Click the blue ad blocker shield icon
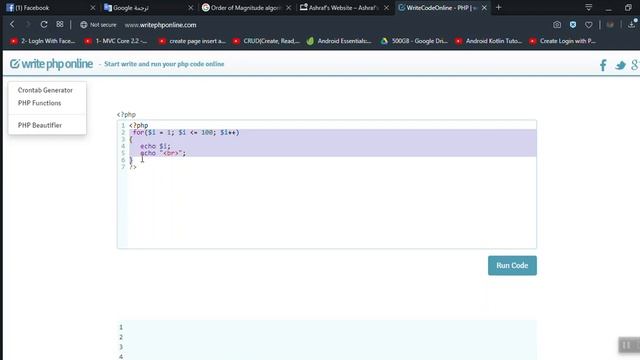Screen dimensions: 640x360 coord(573,25)
